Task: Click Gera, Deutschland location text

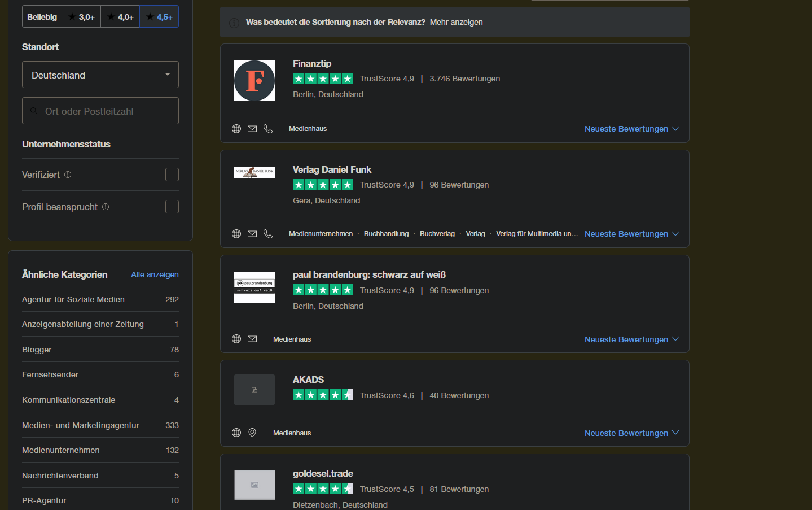Action: [x=326, y=200]
